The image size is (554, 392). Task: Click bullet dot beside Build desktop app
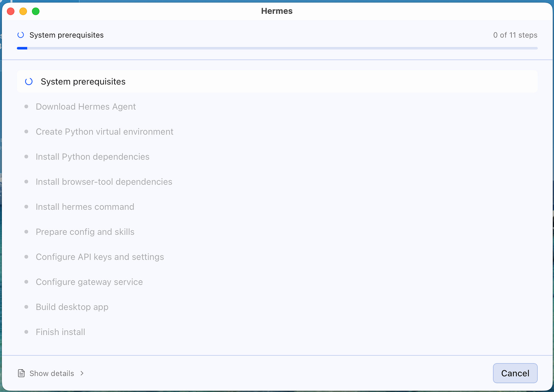(x=26, y=307)
